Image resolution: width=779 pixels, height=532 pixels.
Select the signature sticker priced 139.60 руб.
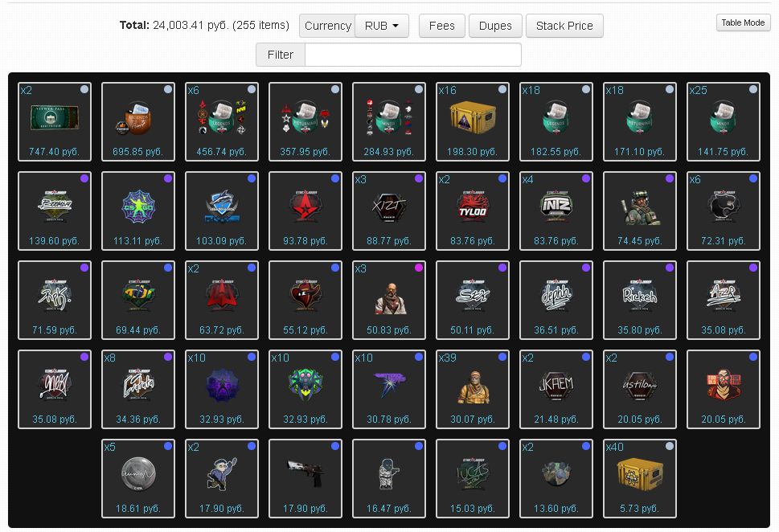coord(55,211)
